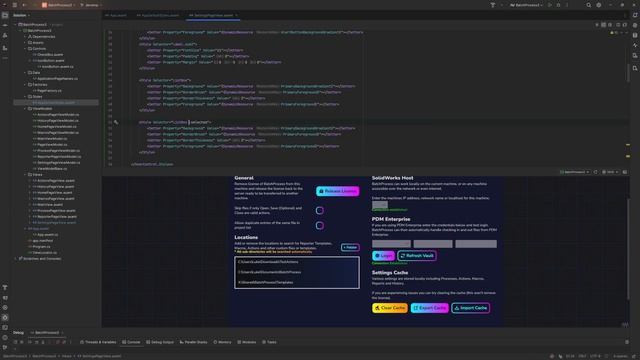Click the Import Cache button
640x360 pixels.
click(x=471, y=308)
